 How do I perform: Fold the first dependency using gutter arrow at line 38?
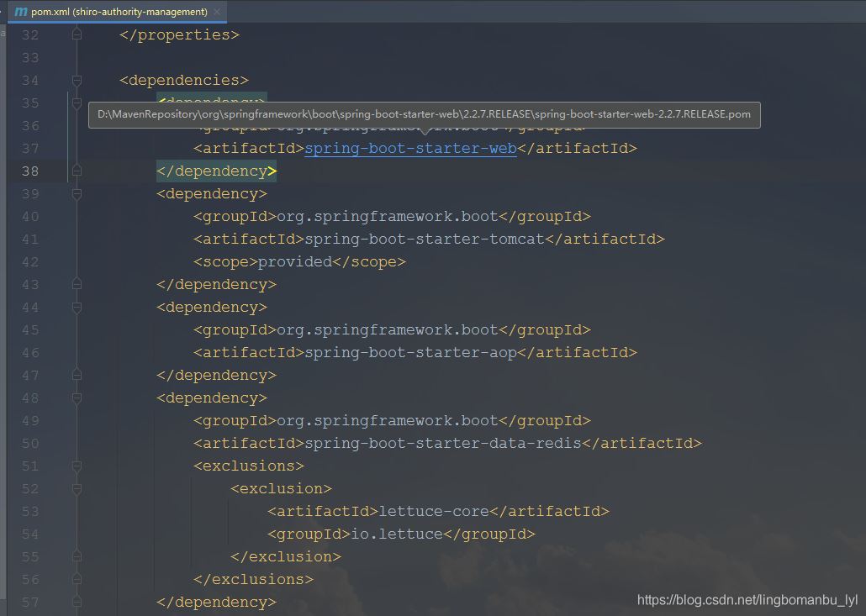pos(77,171)
